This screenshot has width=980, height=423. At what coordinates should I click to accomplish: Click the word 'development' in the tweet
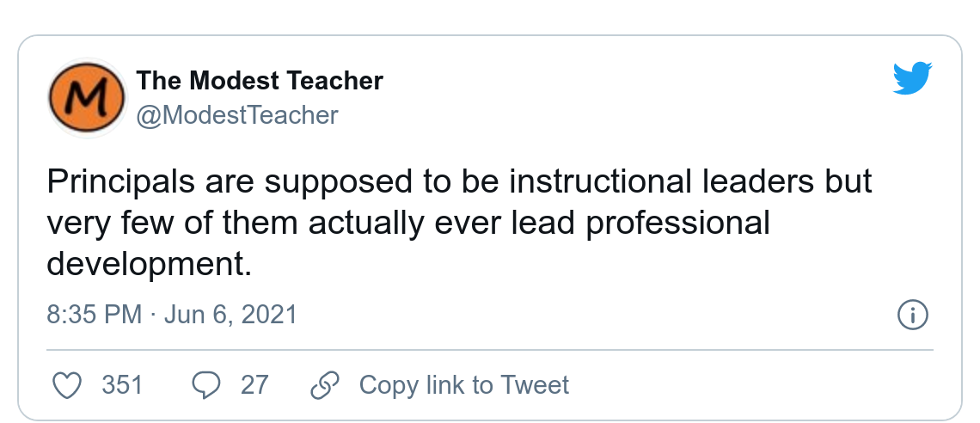pos(148,263)
